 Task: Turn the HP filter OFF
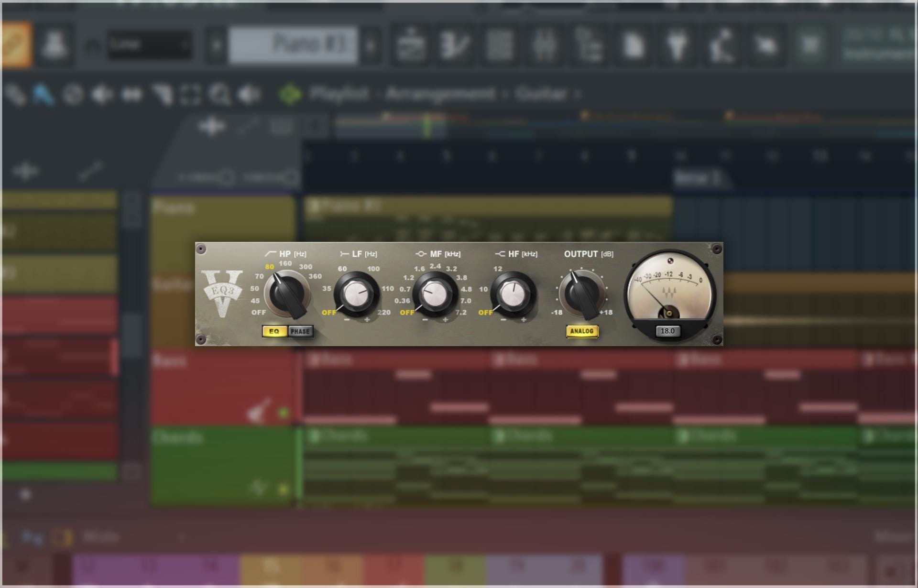pos(259,312)
